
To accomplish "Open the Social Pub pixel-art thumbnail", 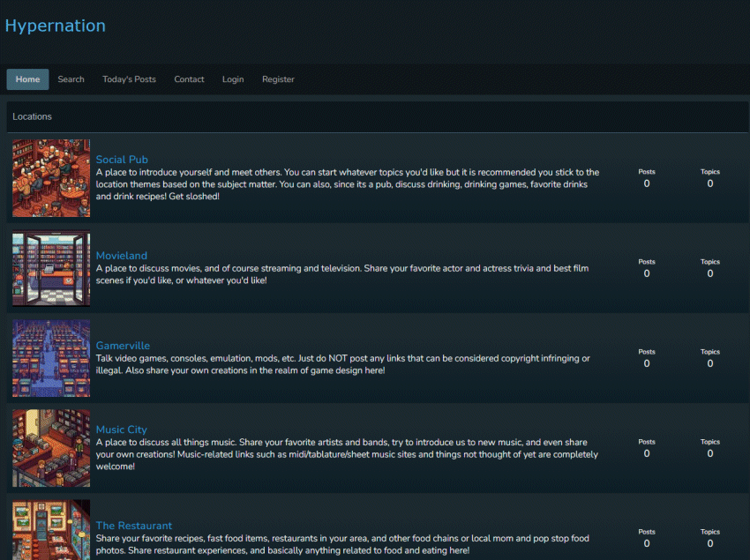I will (51, 178).
